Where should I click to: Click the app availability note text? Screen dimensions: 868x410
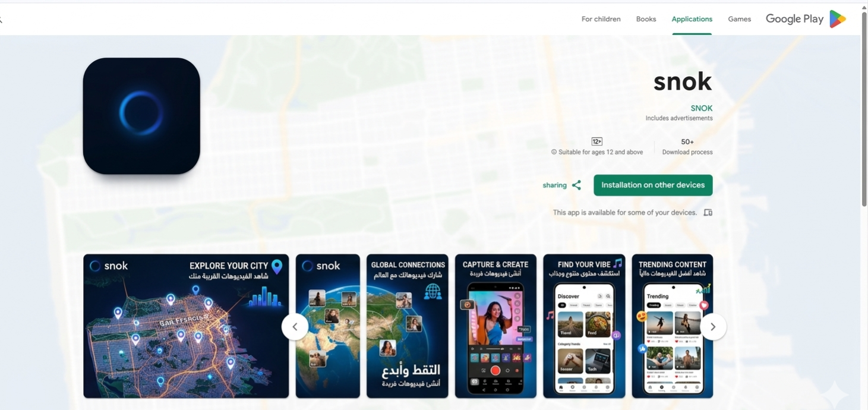pos(625,213)
